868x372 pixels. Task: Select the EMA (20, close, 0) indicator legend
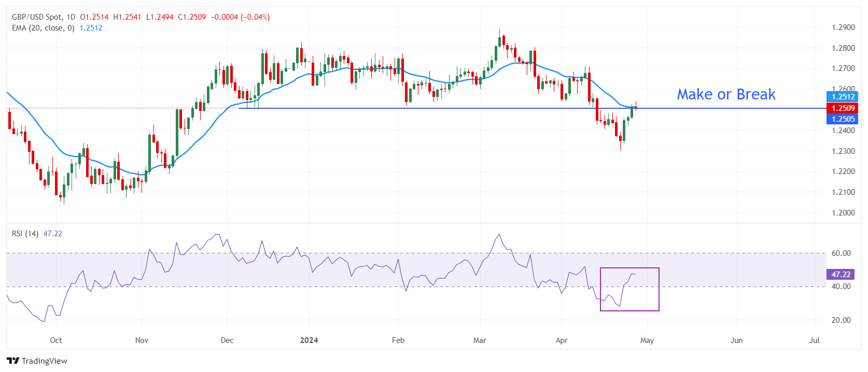43,28
